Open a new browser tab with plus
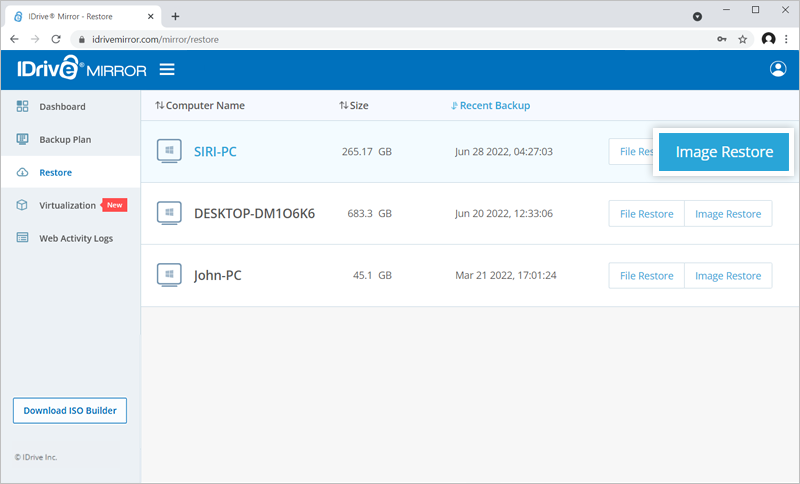The width and height of the screenshot is (800, 484). pos(175,16)
